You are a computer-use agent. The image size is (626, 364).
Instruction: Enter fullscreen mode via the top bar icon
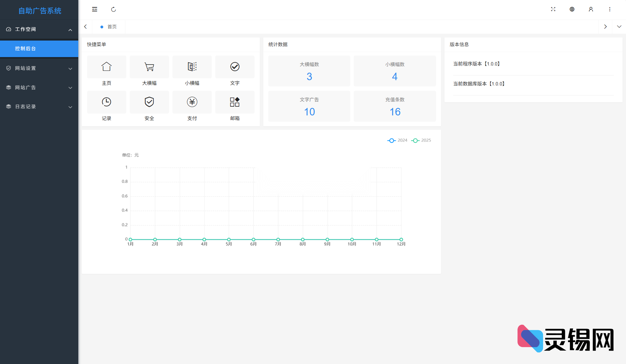click(553, 9)
